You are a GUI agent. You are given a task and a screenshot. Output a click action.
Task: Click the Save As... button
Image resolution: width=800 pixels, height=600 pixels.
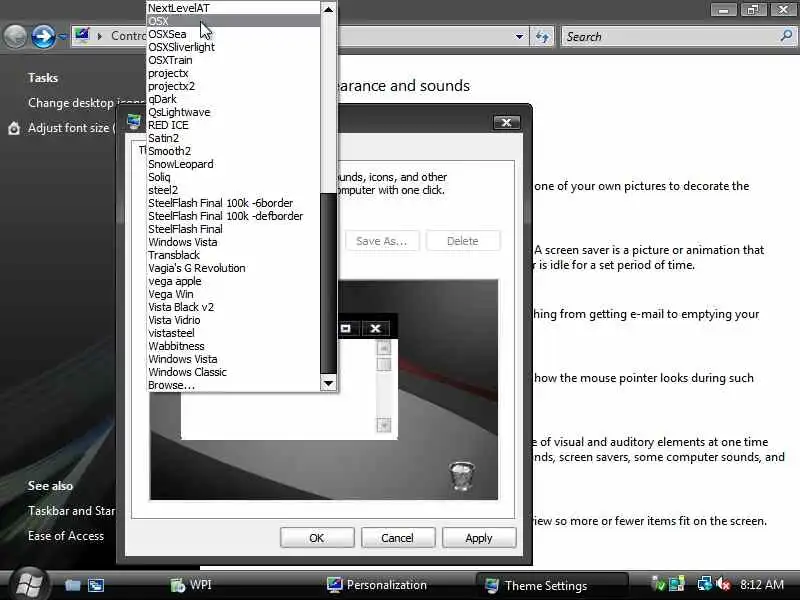tap(382, 241)
